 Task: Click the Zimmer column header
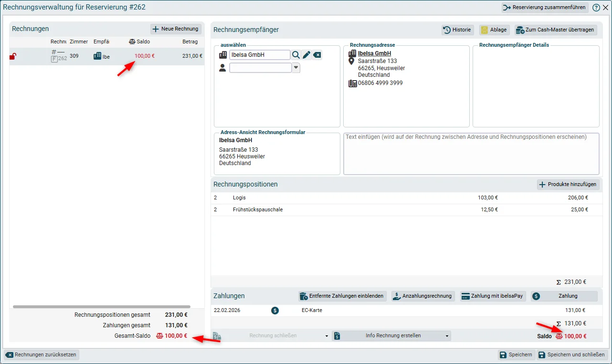tap(79, 42)
